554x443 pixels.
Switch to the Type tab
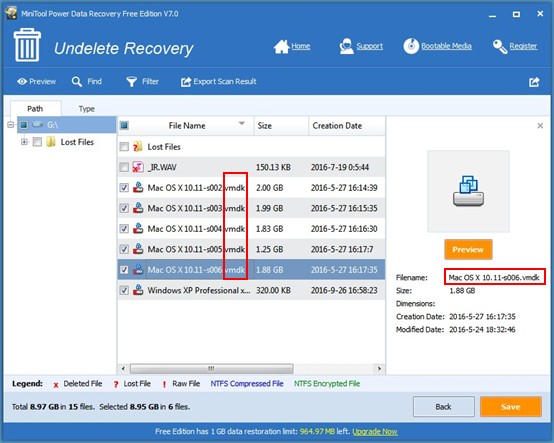coord(87,109)
